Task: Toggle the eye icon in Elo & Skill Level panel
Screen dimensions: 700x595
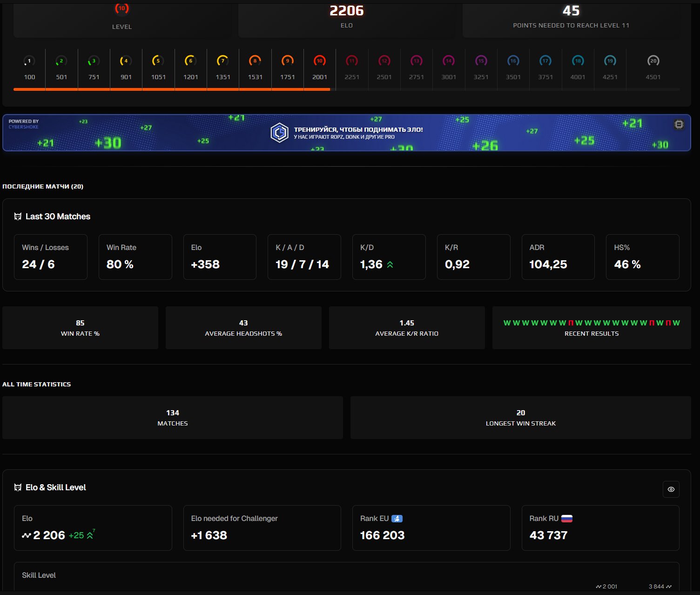Action: click(x=671, y=489)
